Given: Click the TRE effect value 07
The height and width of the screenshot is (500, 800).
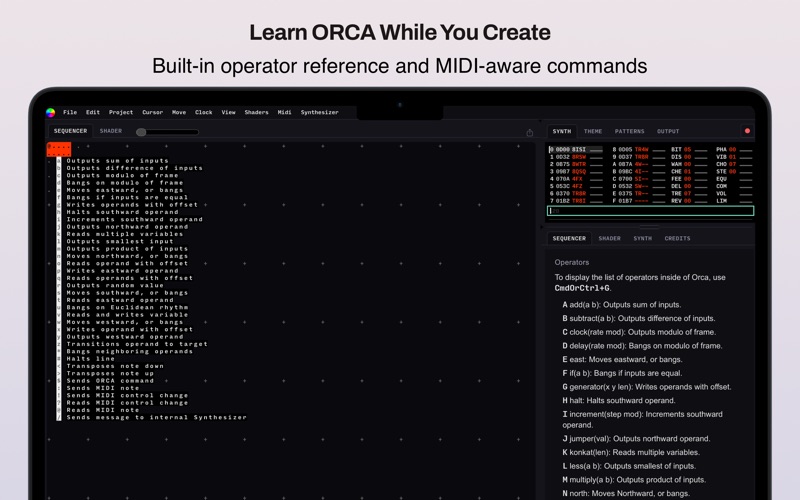Looking at the screenshot, I should tap(687, 194).
